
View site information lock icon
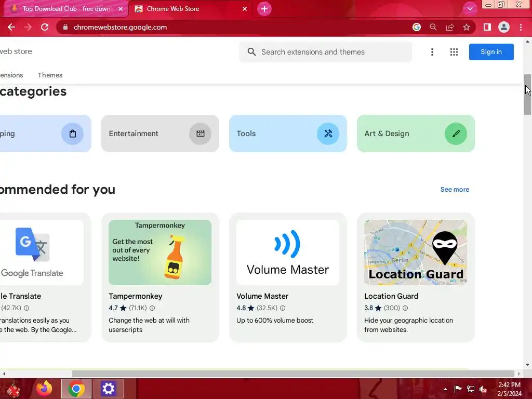[x=65, y=27]
